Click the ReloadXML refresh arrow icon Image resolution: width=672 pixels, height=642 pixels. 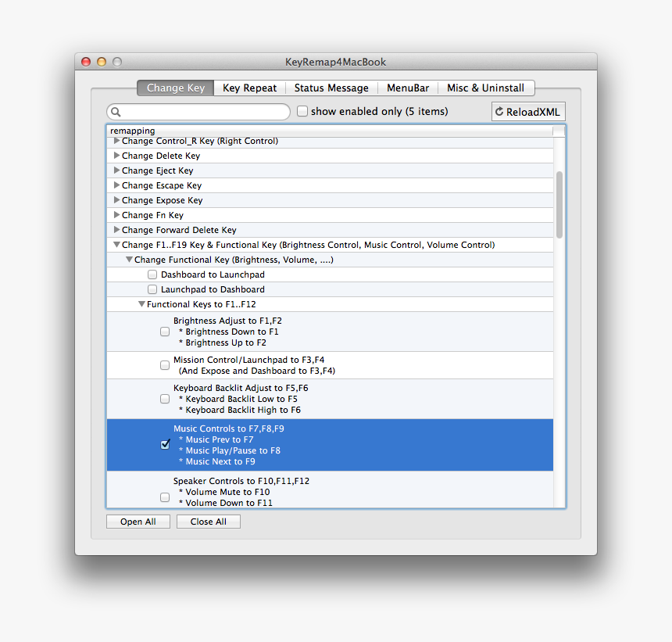pos(499,111)
